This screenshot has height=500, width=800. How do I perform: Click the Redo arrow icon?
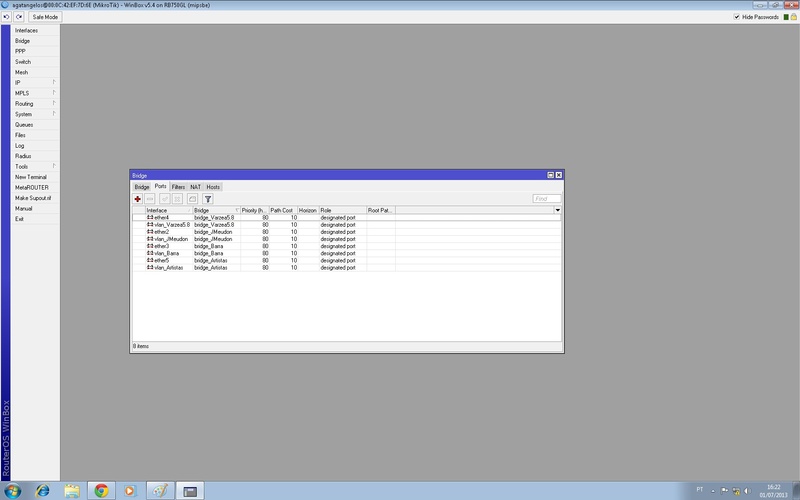pyautogui.click(x=19, y=17)
